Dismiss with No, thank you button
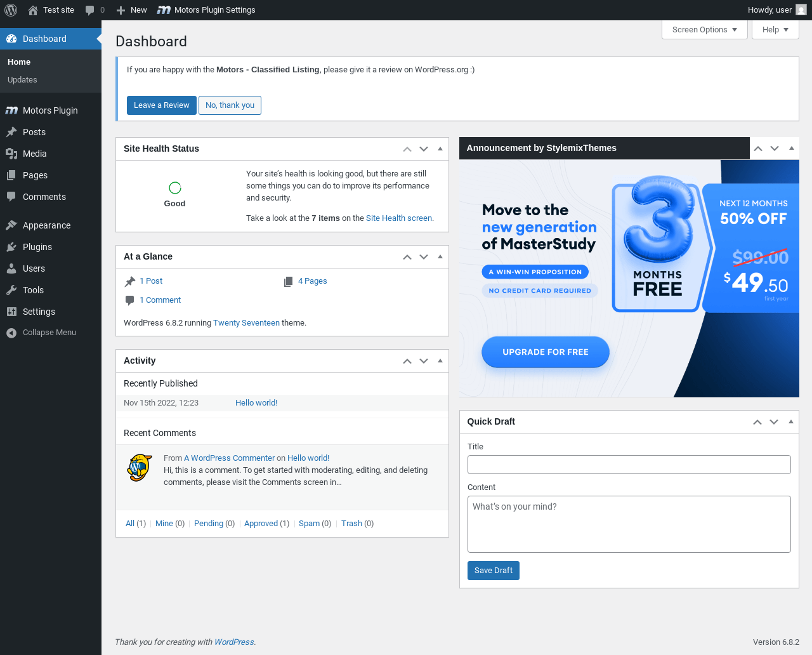 click(x=230, y=105)
